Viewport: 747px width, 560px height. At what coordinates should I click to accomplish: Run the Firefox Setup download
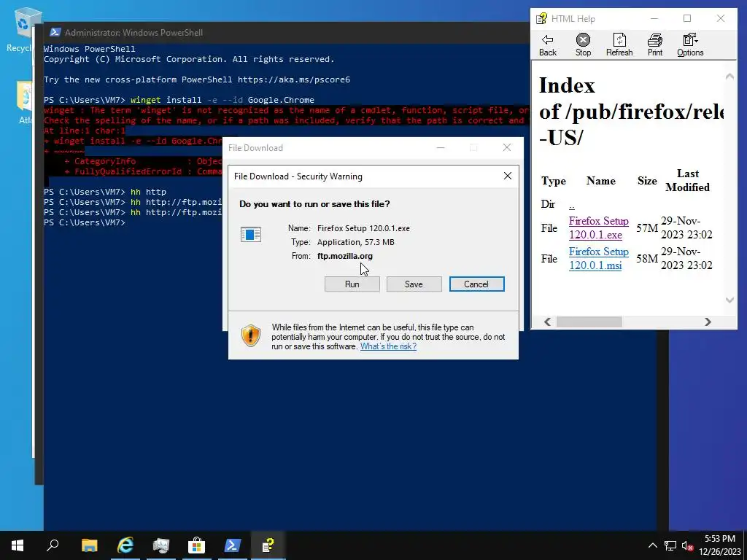[352, 284]
